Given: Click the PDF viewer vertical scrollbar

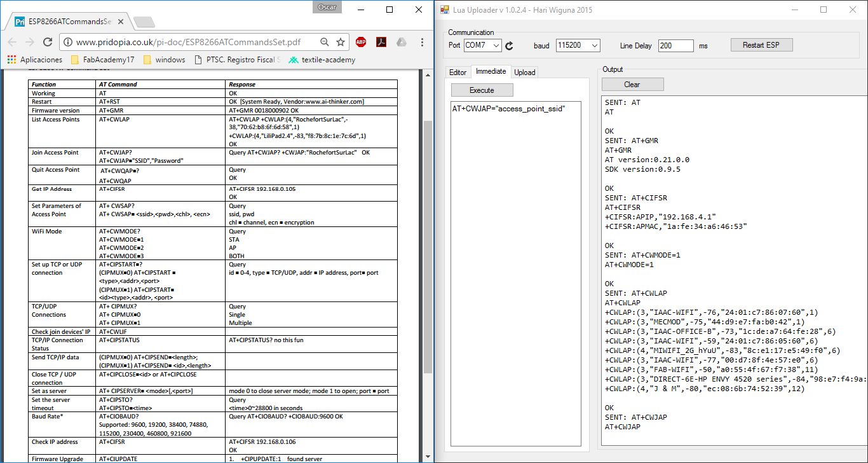Looking at the screenshot, I should 427,247.
